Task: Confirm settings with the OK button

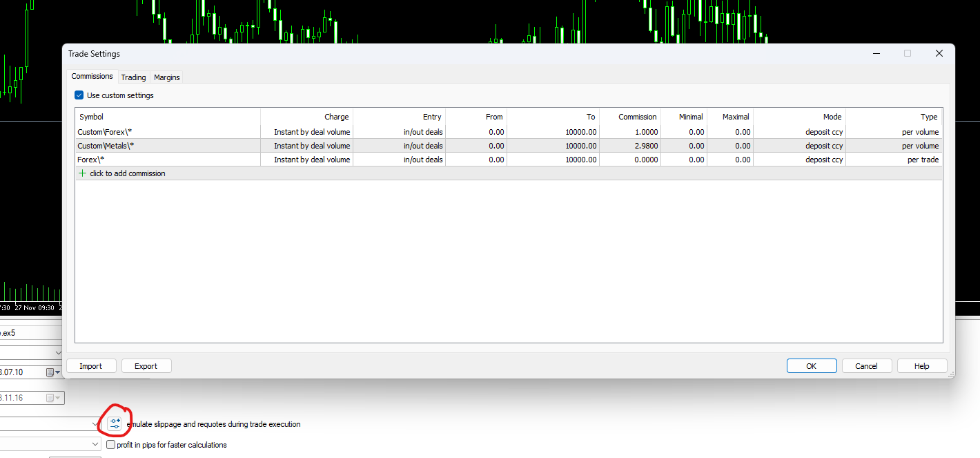Action: pyautogui.click(x=812, y=366)
